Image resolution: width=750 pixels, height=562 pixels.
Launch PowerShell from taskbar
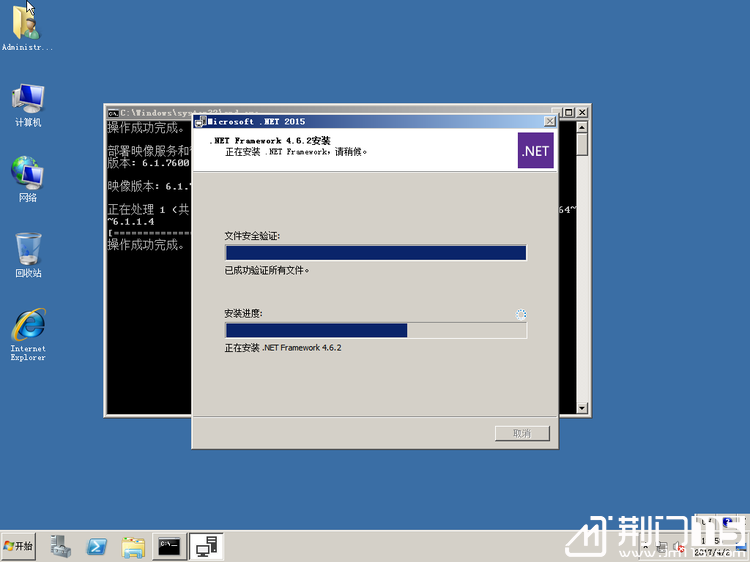pos(97,546)
